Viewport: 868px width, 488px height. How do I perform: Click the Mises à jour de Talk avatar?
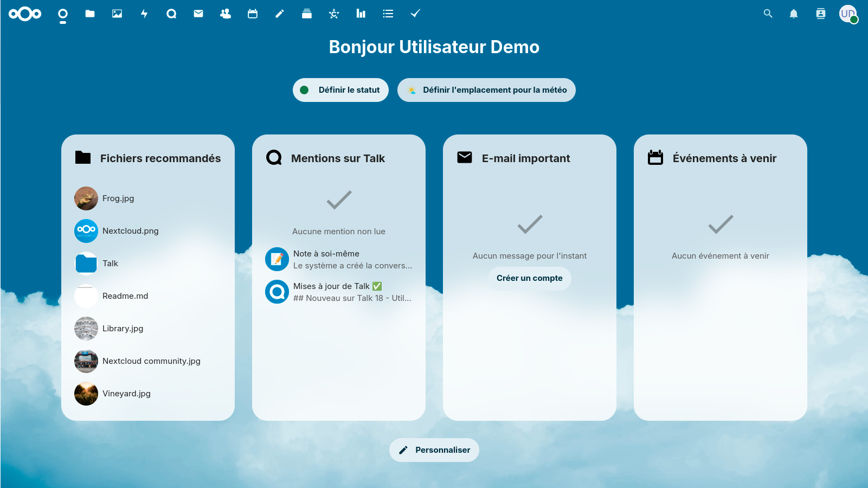coord(277,292)
